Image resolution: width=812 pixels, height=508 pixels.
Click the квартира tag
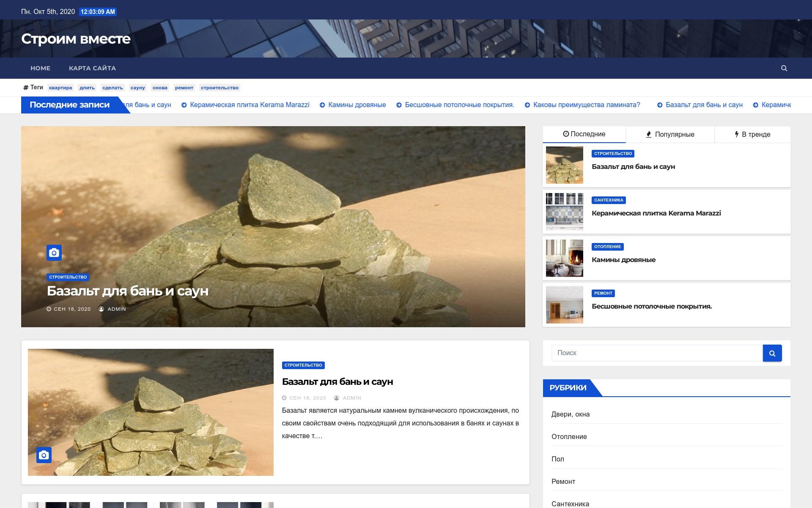[60, 88]
